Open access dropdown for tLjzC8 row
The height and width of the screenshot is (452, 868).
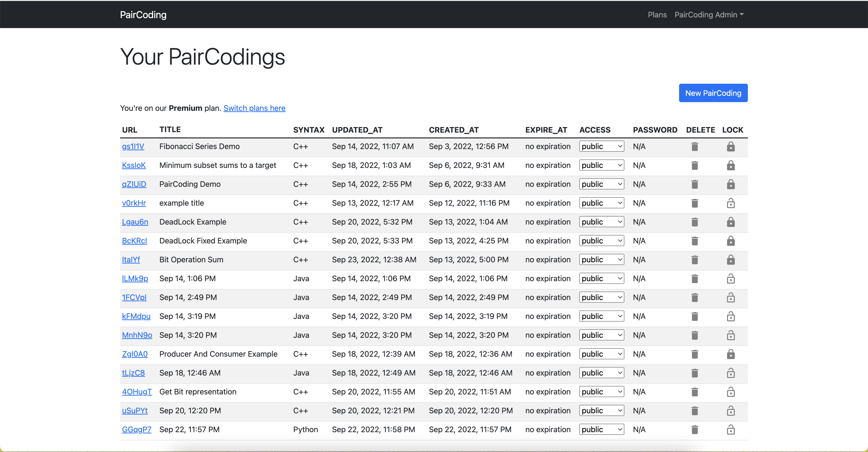pyautogui.click(x=601, y=373)
